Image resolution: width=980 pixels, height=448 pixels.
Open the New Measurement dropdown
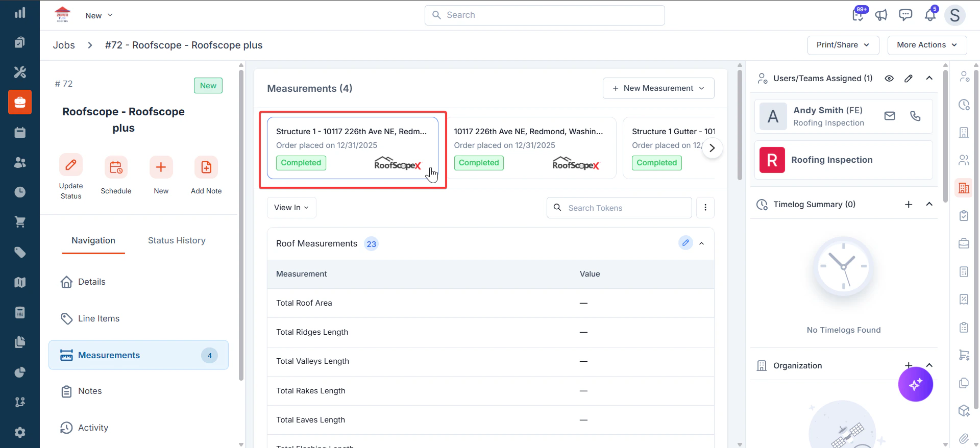pos(658,88)
